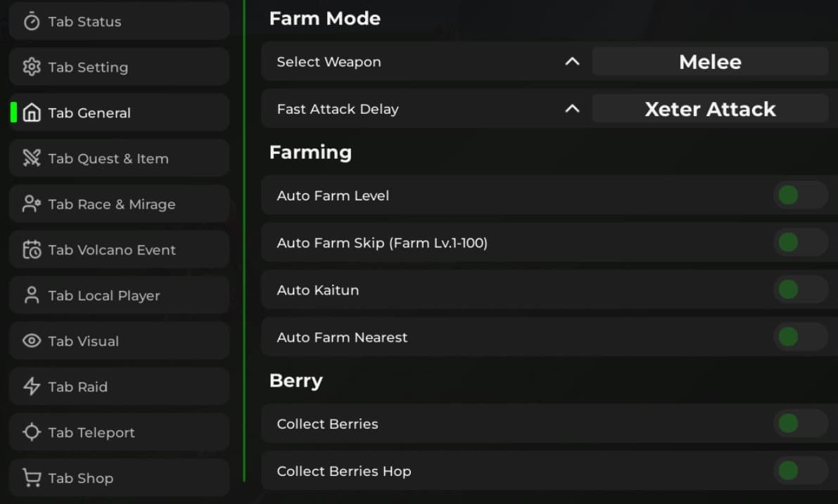The height and width of the screenshot is (504, 838).
Task: Click the eye icon beside Tab Visual
Action: (x=31, y=341)
